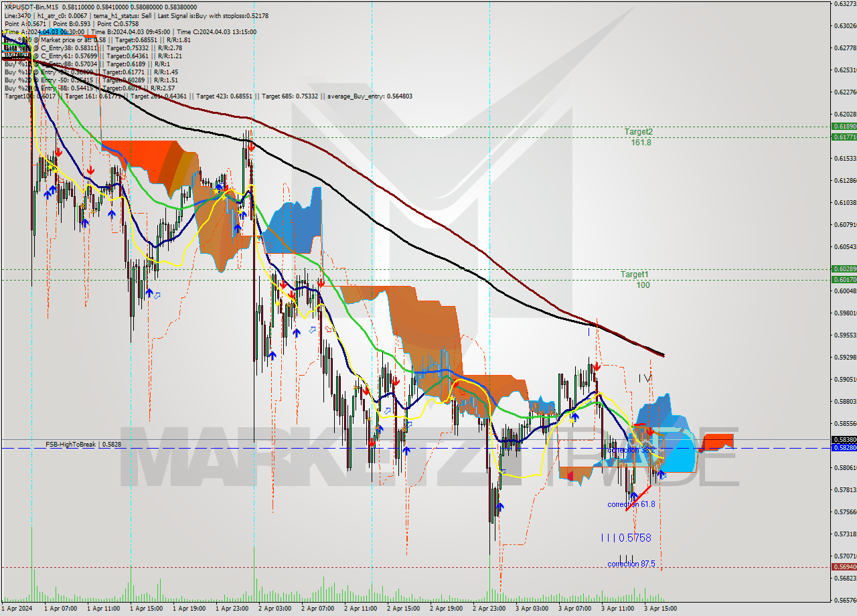Click the 0.62531 price axis value
The image size is (857, 616).
click(844, 70)
